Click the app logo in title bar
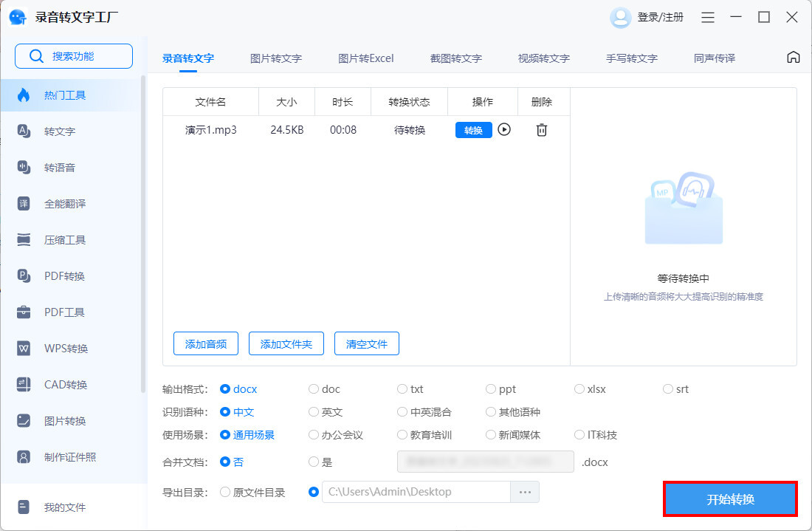The height and width of the screenshot is (531, 812). pos(18,17)
